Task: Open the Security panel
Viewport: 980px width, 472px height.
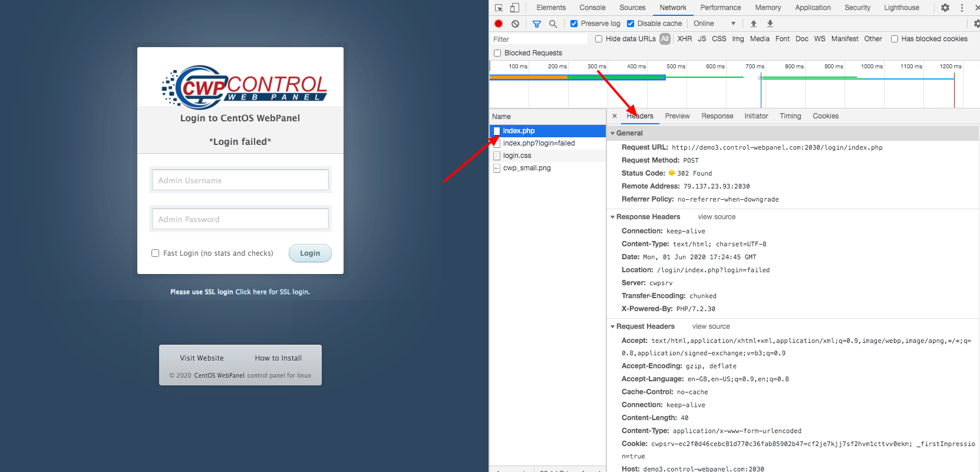Action: click(x=857, y=8)
